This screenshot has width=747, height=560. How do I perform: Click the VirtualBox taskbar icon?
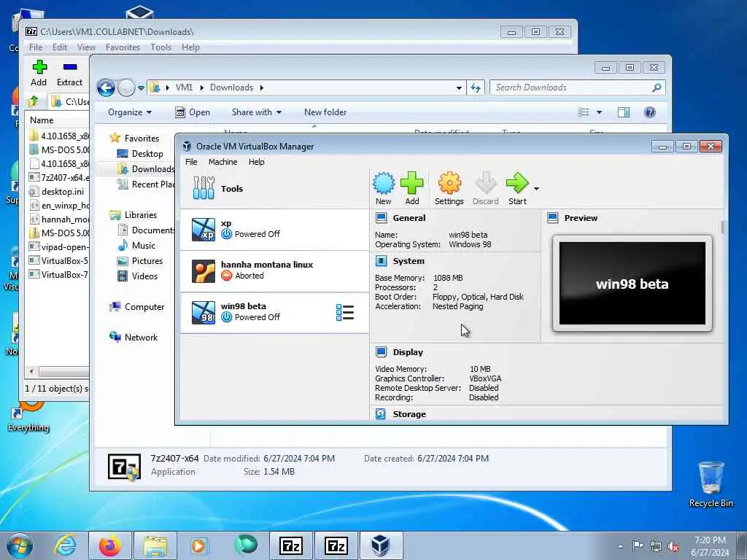click(381, 545)
